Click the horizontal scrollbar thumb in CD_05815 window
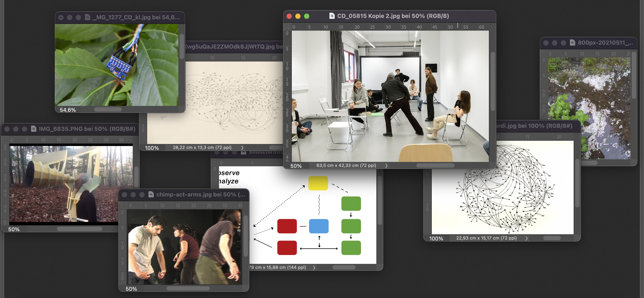This screenshot has height=298, width=644. coord(435,165)
